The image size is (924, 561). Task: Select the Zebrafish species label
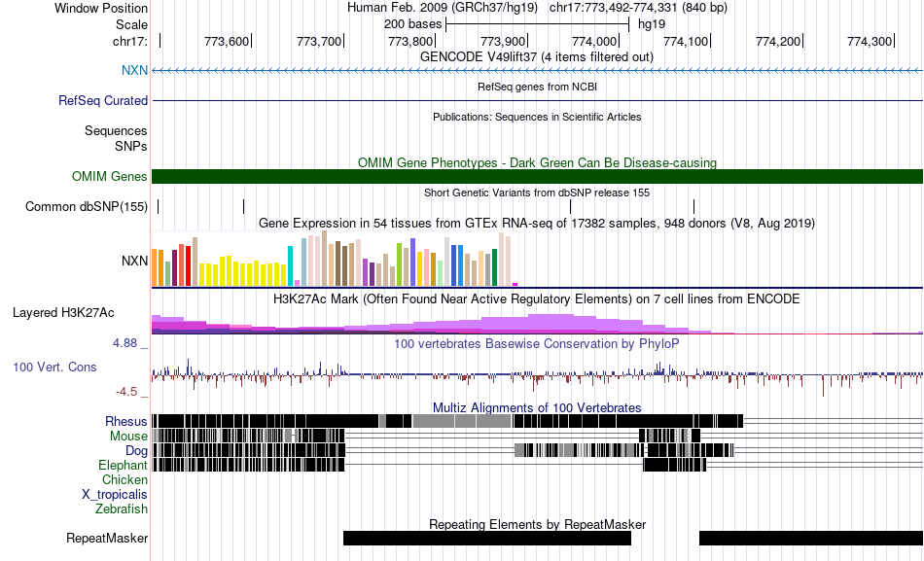(x=122, y=508)
